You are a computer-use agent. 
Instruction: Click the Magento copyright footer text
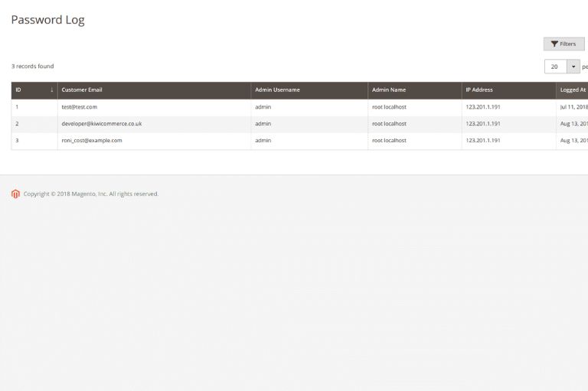(91, 194)
